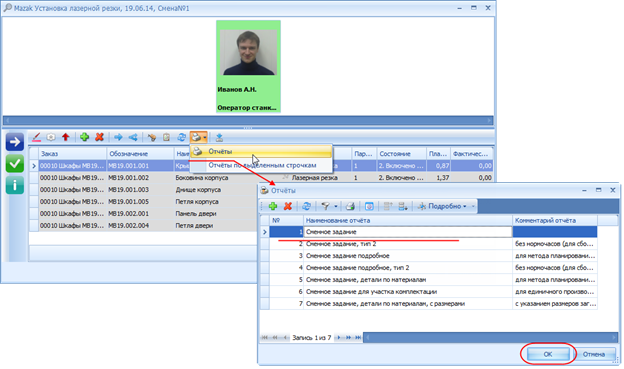Add a row with main toolbar green plus

click(x=84, y=137)
